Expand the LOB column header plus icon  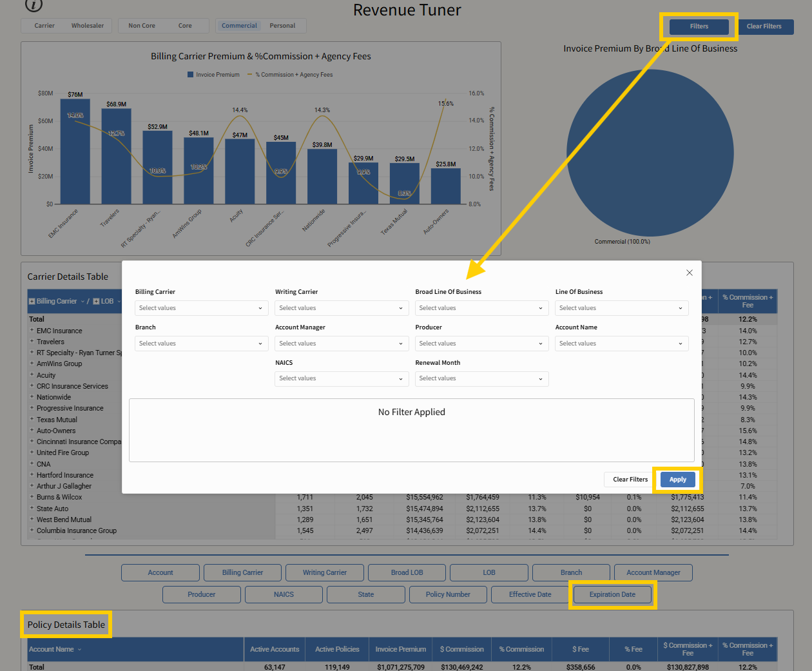(96, 301)
